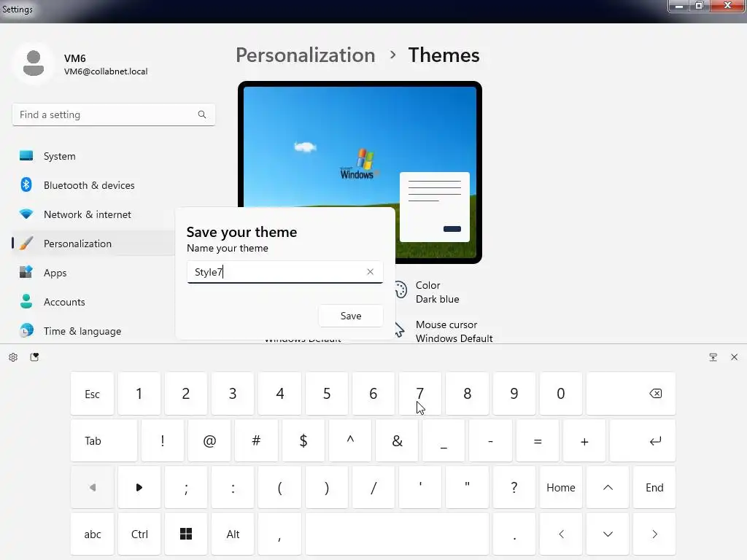Tap the caret ^ symbol key
This screenshot has width=747, height=560.
pos(350,440)
